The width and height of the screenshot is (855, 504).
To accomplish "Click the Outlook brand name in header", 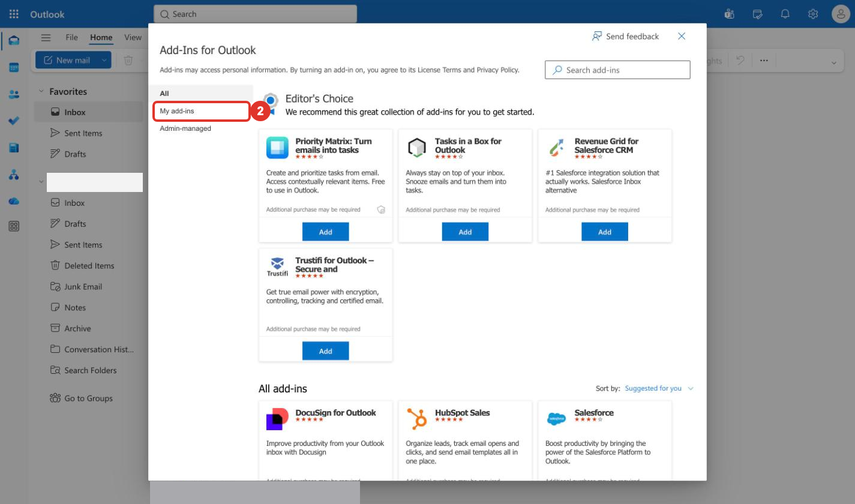I will [x=47, y=14].
